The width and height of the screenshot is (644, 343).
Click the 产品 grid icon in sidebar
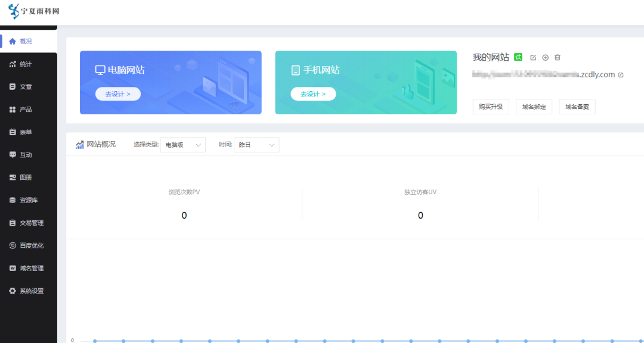pos(13,110)
